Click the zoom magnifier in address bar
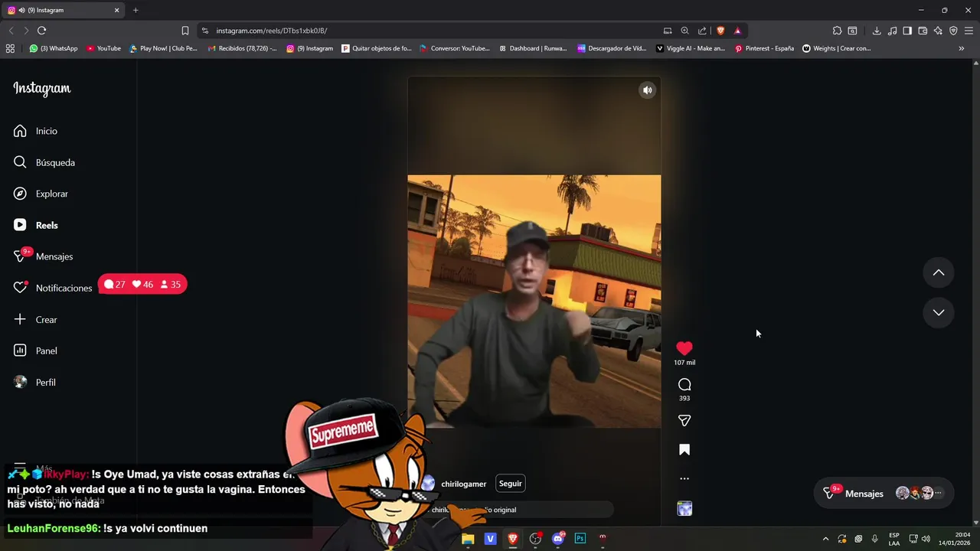This screenshot has height=551, width=980. [685, 31]
